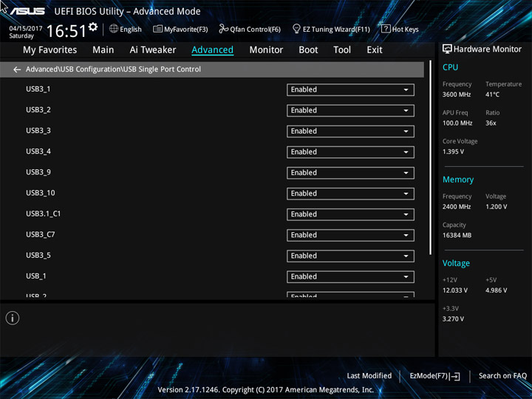This screenshot has width=532, height=399.
Task: Open the USB3_3 dropdown
Action: click(x=350, y=132)
